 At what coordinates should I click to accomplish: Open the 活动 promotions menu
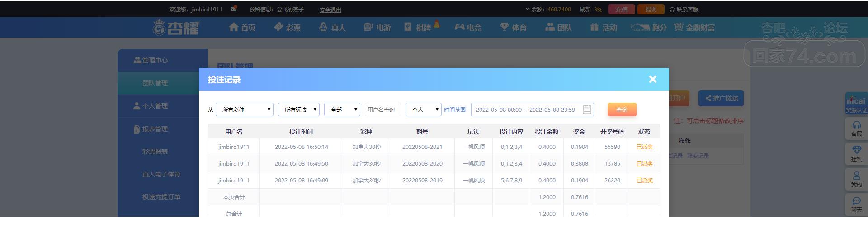(x=604, y=28)
